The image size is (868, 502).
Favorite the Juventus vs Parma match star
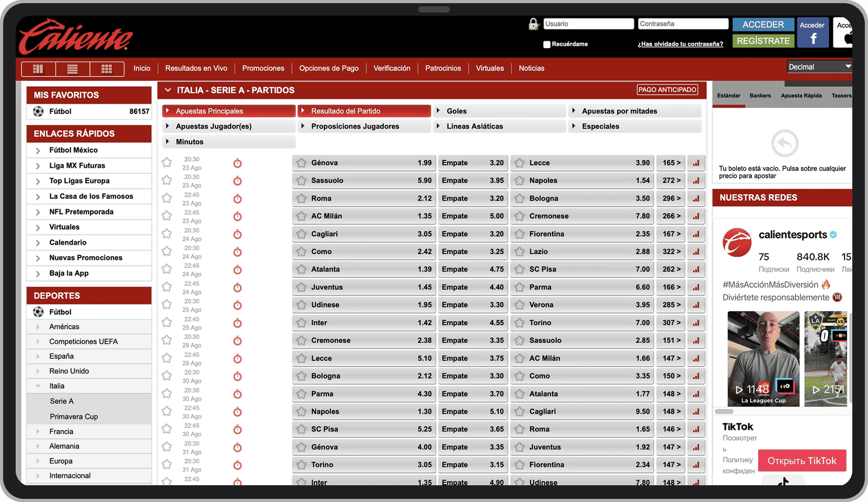click(x=167, y=287)
